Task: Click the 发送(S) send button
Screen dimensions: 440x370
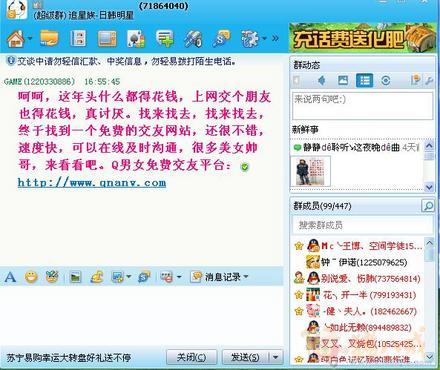Action: [245, 357]
